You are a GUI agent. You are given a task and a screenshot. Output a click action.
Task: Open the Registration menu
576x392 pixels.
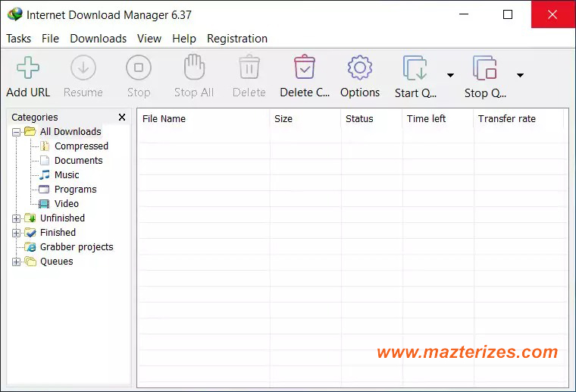tap(237, 39)
